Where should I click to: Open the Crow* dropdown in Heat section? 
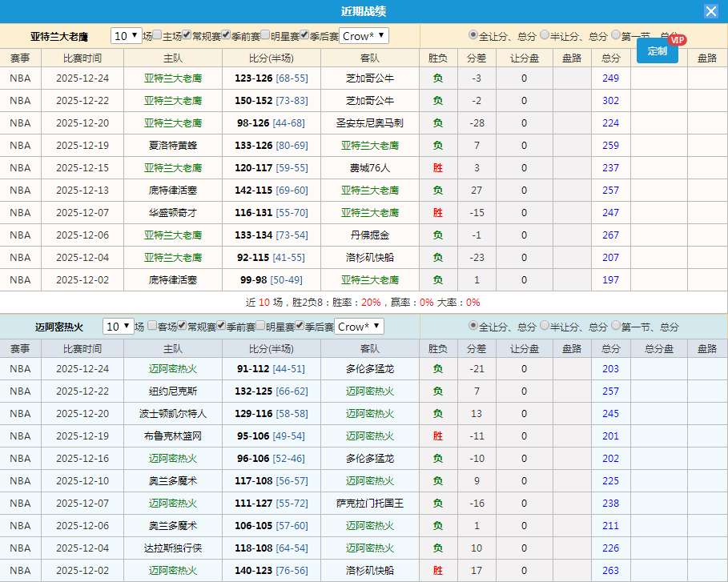pos(360,327)
